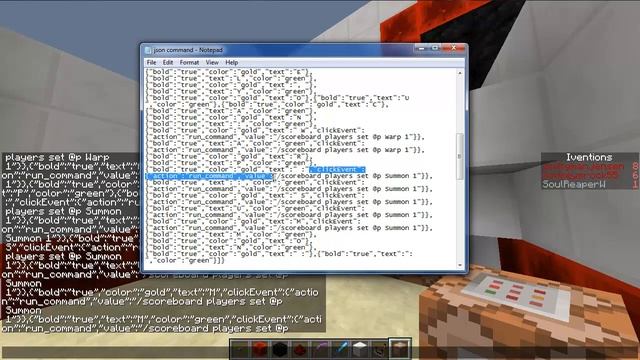Select the highlighted command block hotbar slot
Viewport: 640px width, 360px height.
[x=400, y=349]
